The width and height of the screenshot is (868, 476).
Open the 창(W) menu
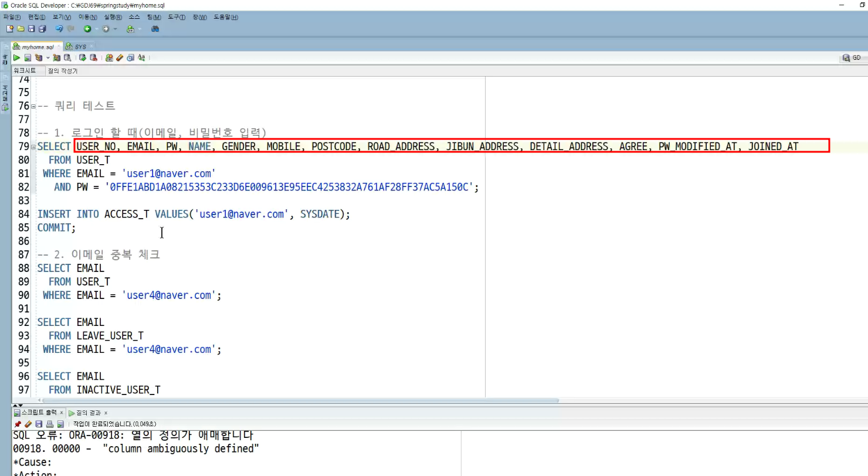tap(199, 17)
